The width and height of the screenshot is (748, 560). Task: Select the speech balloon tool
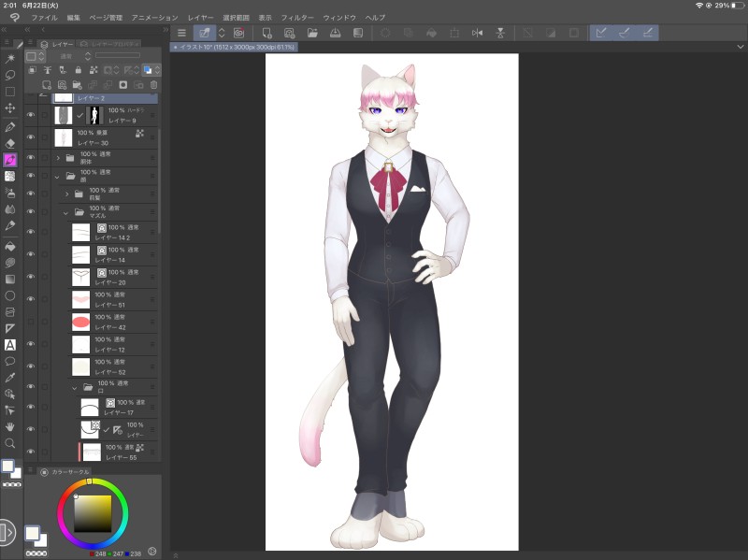point(10,361)
